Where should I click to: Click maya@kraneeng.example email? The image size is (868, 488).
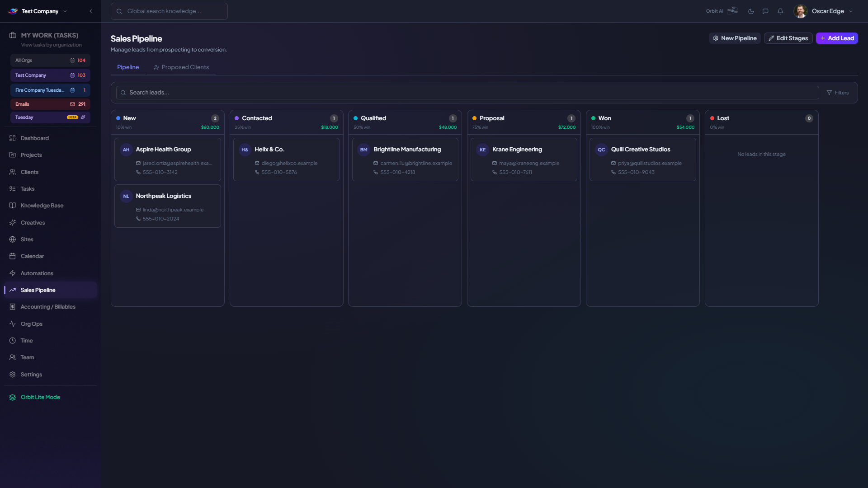[x=529, y=164]
